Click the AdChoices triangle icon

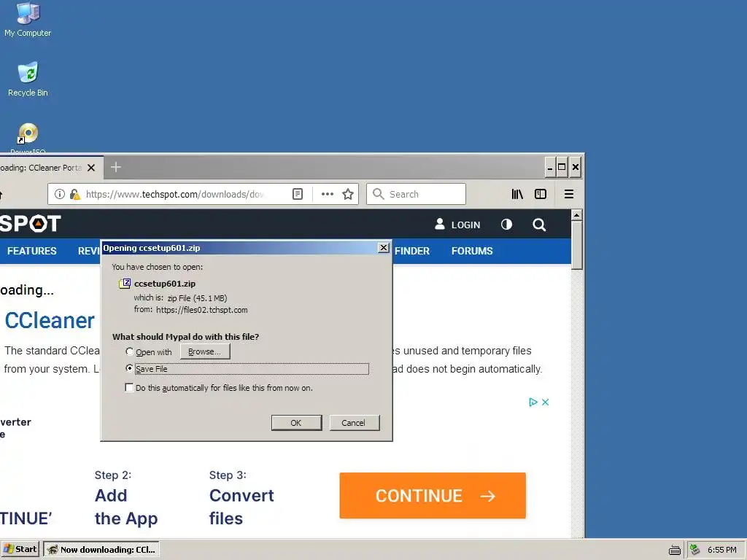533,402
